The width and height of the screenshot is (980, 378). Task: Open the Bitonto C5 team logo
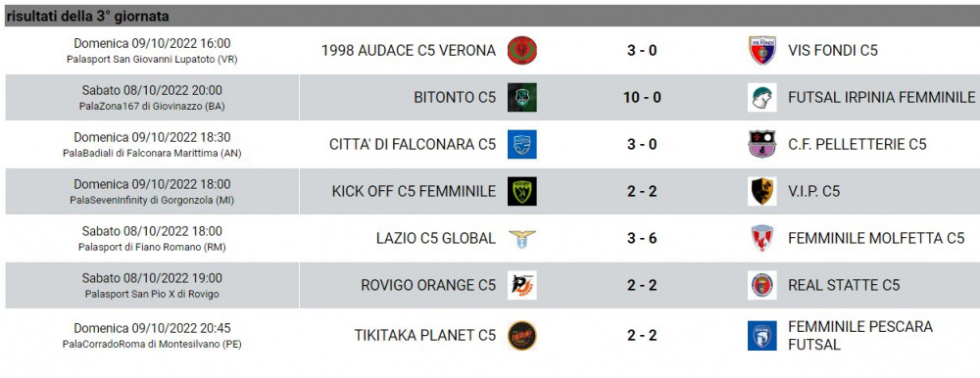coord(522,98)
